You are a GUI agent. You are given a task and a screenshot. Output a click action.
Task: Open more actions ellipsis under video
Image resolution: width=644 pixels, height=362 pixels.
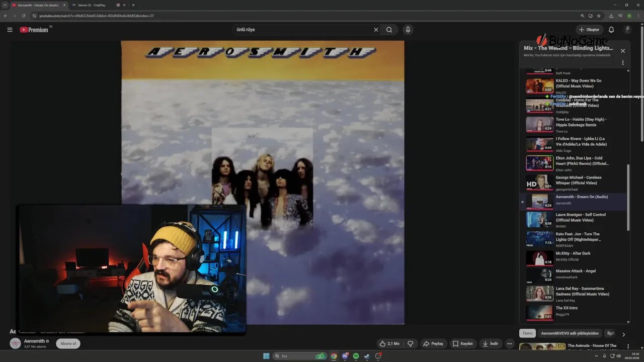[x=510, y=343]
